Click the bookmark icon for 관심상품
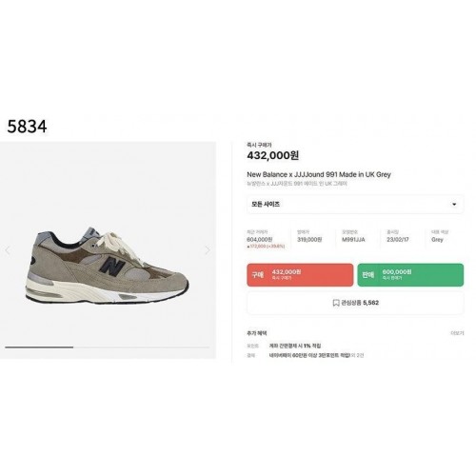The image size is (476, 476). coord(336,303)
